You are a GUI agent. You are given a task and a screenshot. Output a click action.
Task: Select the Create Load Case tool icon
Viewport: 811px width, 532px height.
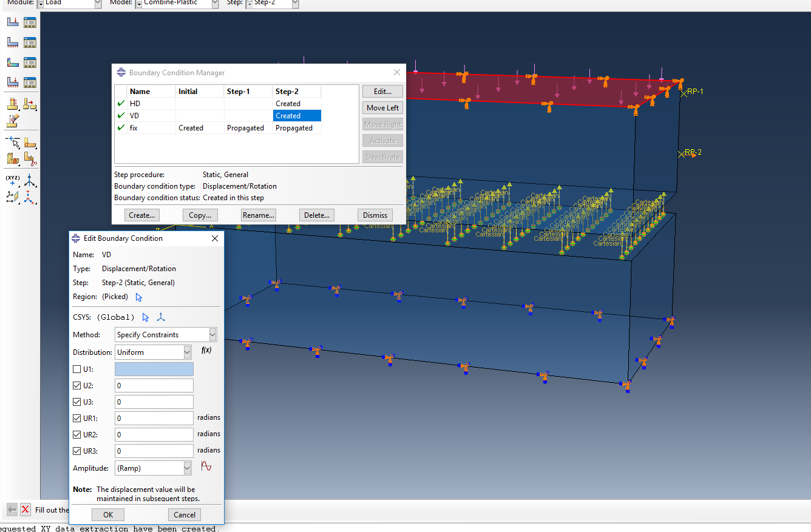point(12,82)
